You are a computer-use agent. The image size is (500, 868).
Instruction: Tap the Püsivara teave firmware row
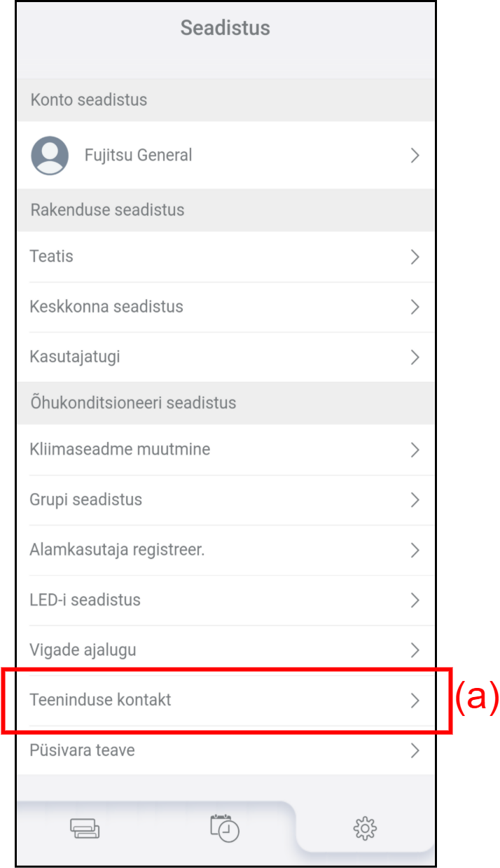tap(82, 750)
